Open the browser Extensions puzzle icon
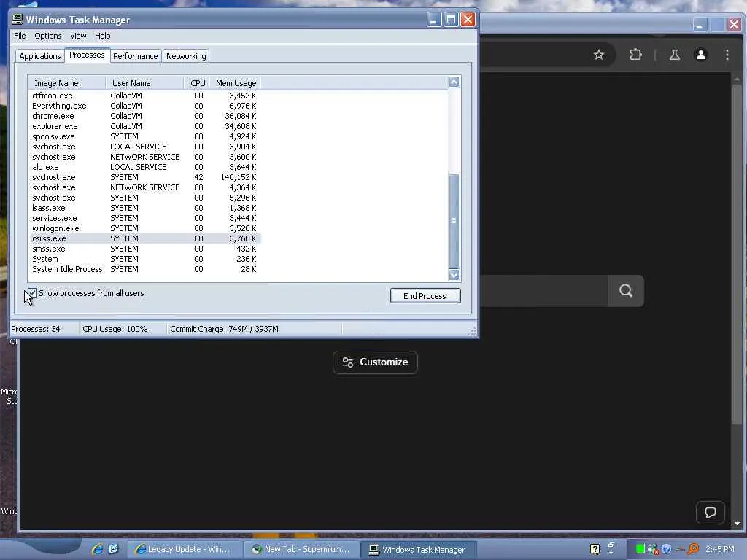Screen dimensions: 747x560 (x=635, y=55)
